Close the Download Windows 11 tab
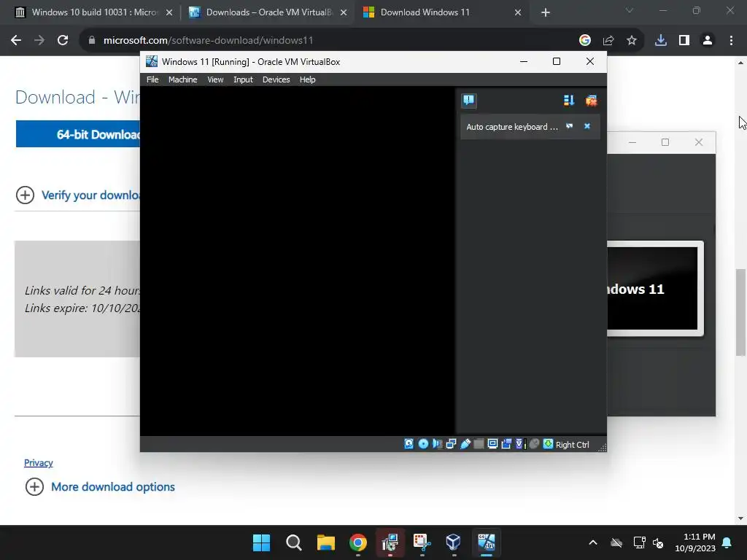This screenshot has height=560, width=747. coord(518,13)
